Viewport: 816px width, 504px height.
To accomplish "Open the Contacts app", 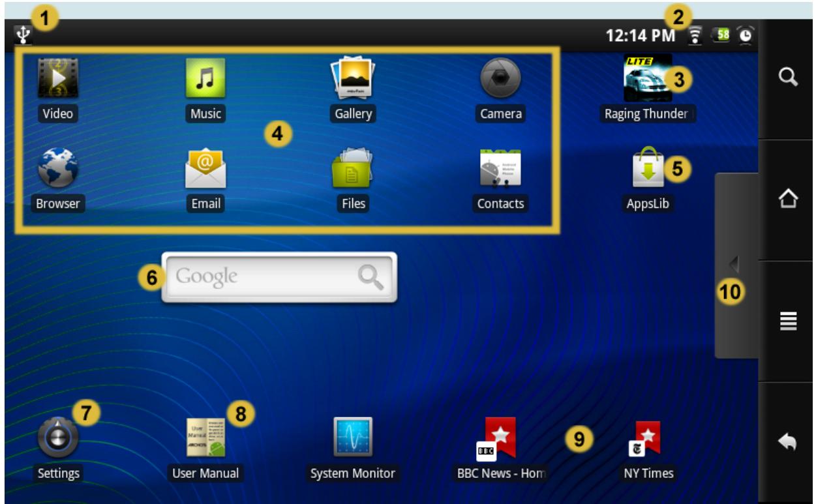I will pyautogui.click(x=500, y=168).
